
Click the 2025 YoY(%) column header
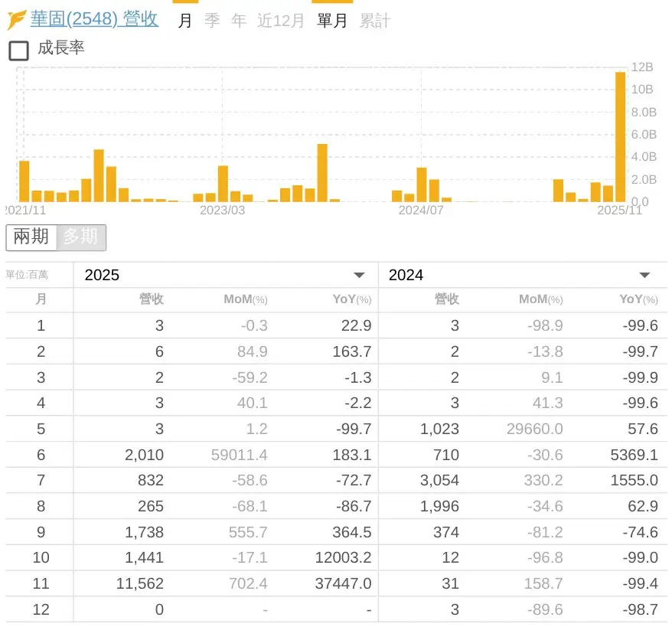[351, 299]
